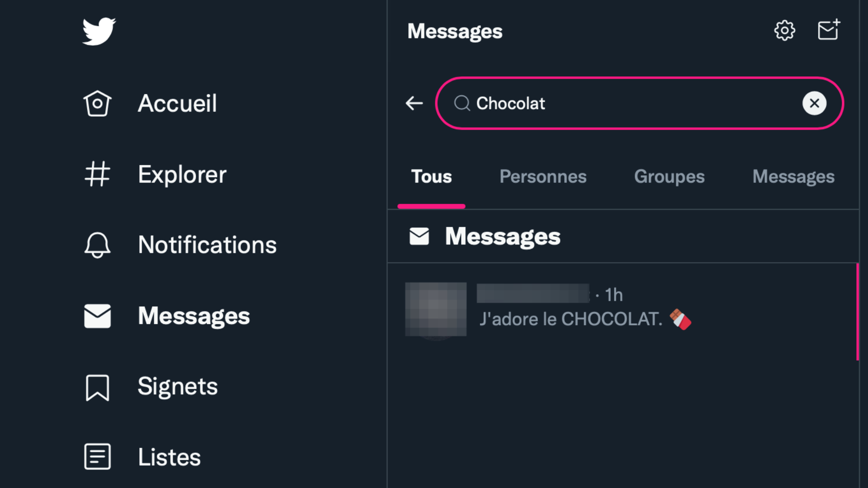Switch to the Groupes tab
Image resolution: width=868 pixels, height=488 pixels.
669,177
